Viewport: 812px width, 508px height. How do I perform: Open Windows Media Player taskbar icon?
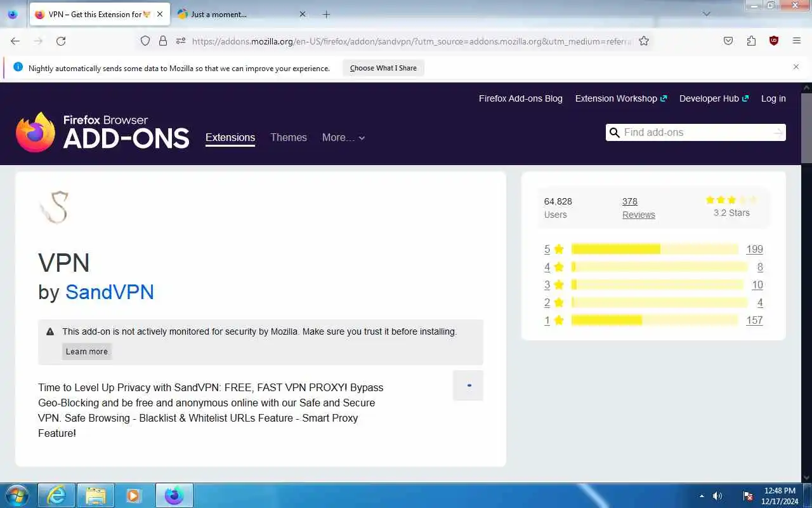point(134,495)
